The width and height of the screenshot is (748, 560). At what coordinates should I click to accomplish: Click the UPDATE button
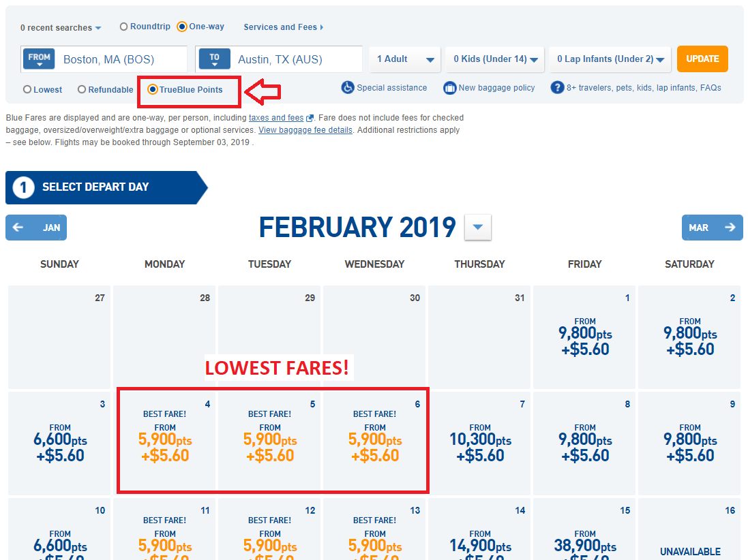[x=702, y=59]
